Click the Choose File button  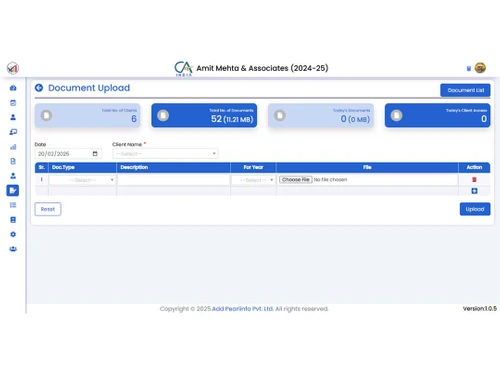click(296, 180)
